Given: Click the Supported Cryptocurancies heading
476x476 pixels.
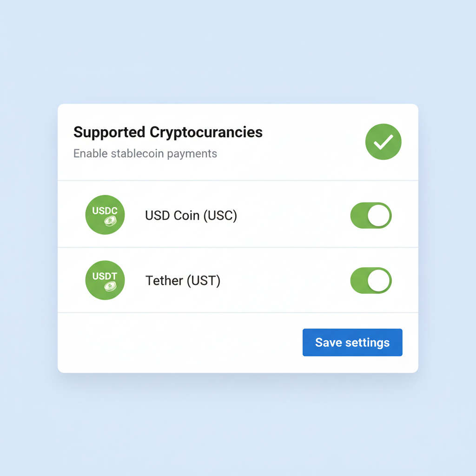Looking at the screenshot, I should tap(168, 132).
